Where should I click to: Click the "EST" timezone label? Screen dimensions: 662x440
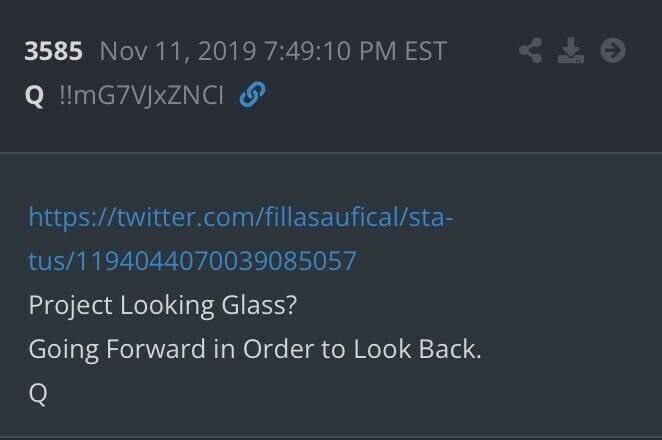tap(426, 51)
